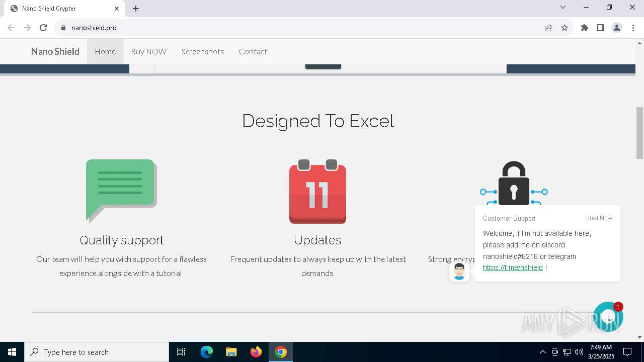Open the tab search dropdown arrow
644x362 pixels.
pos(563,7)
